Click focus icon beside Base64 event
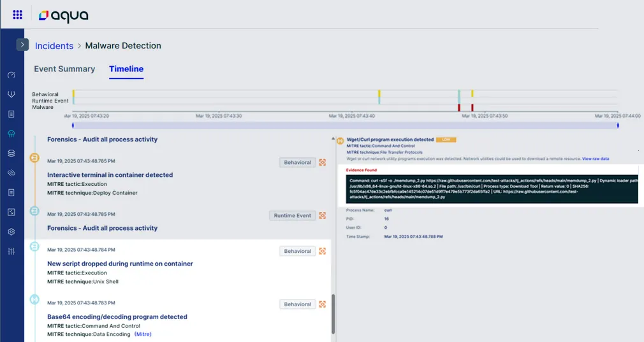 pyautogui.click(x=323, y=304)
